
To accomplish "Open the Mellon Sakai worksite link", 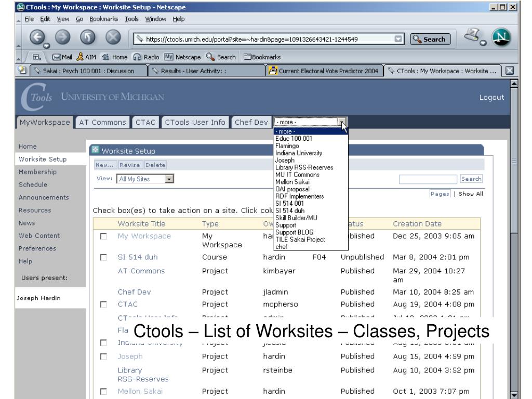I will point(140,391).
